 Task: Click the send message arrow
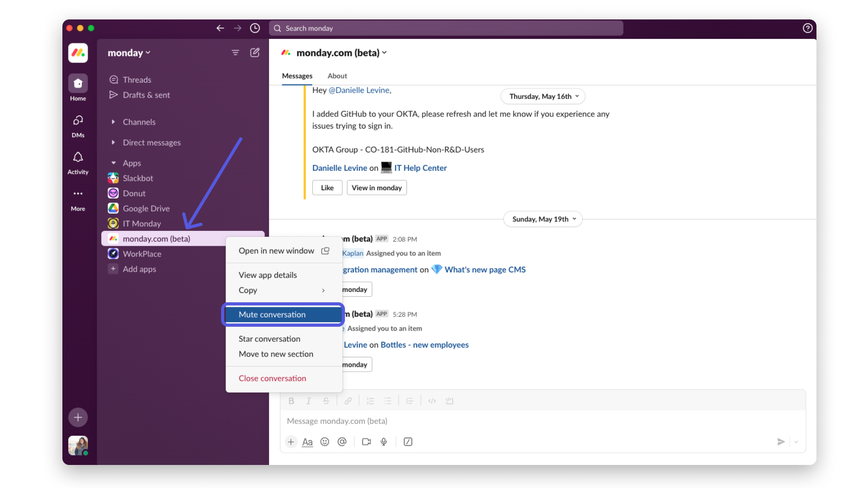[x=781, y=442]
